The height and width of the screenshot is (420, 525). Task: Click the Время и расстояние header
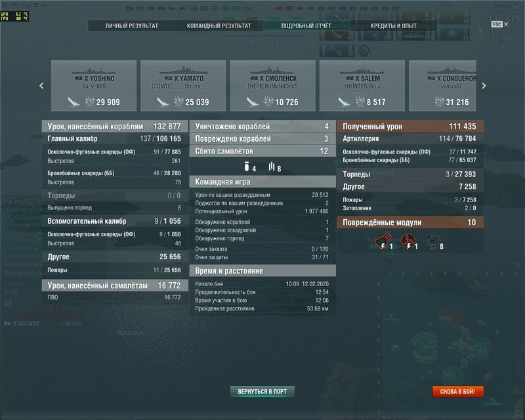coord(262,270)
